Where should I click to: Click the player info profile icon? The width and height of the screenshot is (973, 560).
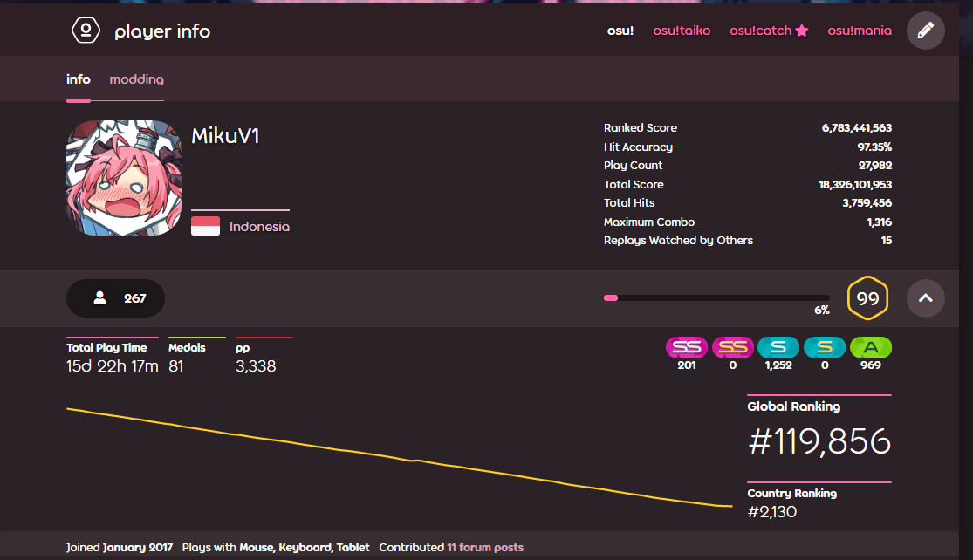(x=86, y=30)
